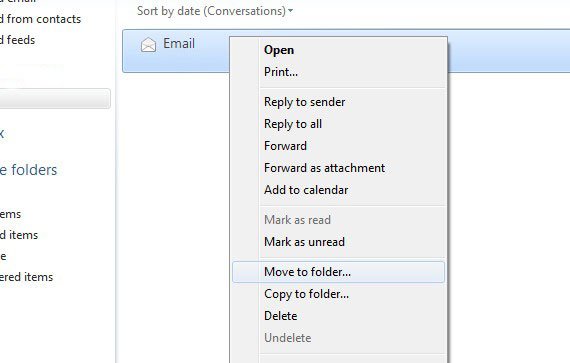Choose Forward as attachment
The width and height of the screenshot is (570, 363).
click(x=324, y=168)
